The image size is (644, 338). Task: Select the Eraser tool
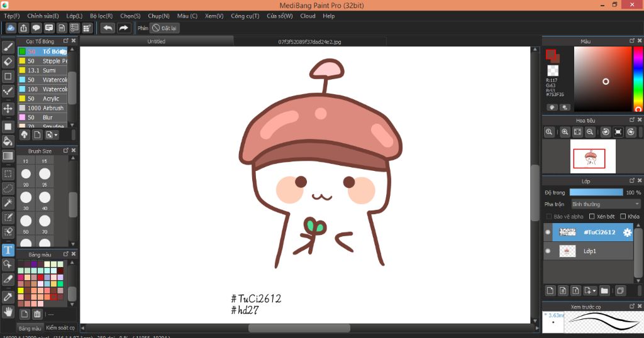(x=8, y=62)
